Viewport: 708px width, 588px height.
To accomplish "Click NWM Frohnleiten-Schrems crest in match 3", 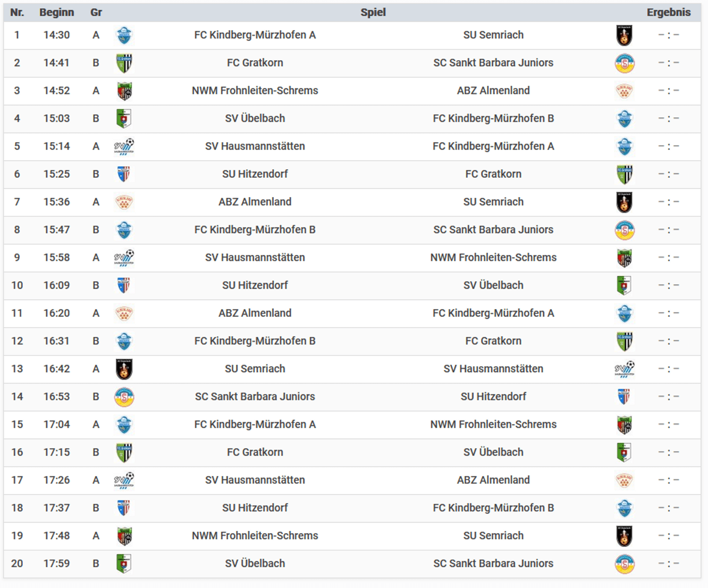I will click(x=124, y=91).
